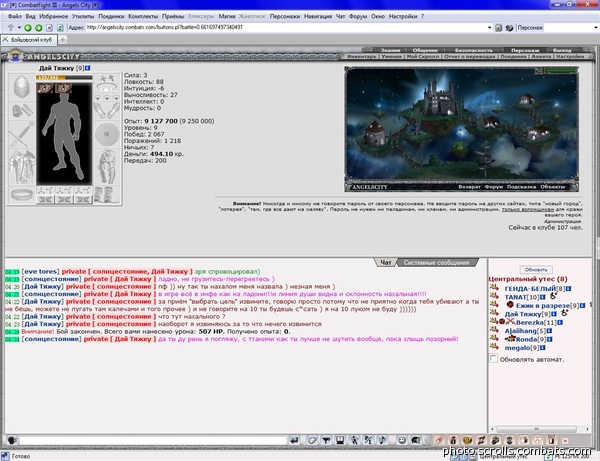Enable the 'Обновлять автомат.' checkbox

coord(494,358)
